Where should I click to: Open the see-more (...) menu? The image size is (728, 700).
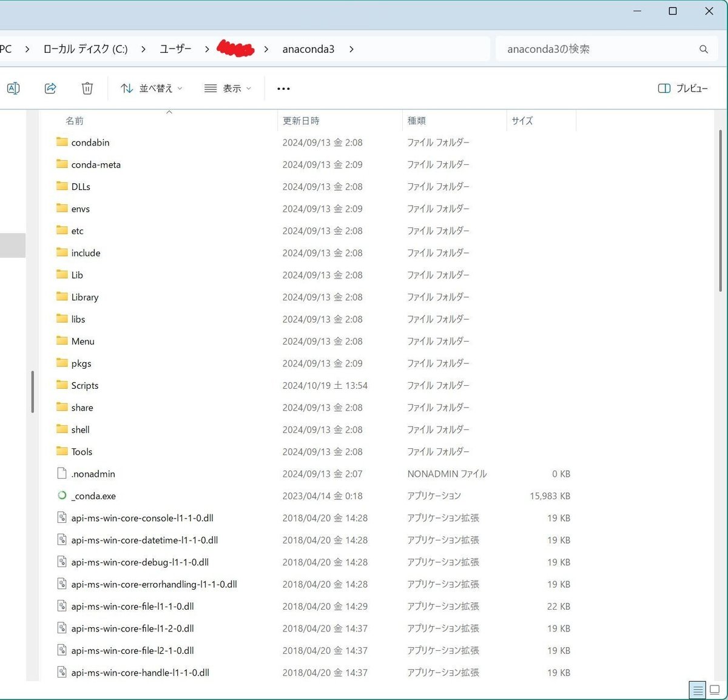tap(283, 88)
